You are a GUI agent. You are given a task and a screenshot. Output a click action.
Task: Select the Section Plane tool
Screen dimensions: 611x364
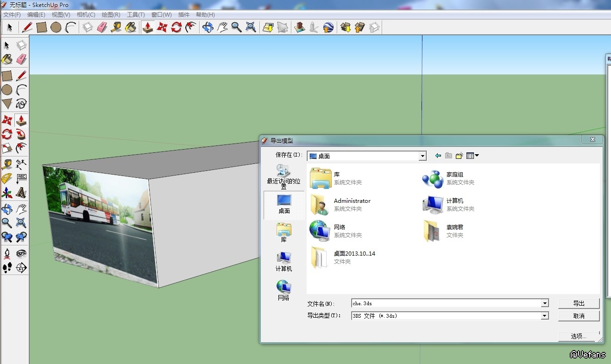(21, 267)
